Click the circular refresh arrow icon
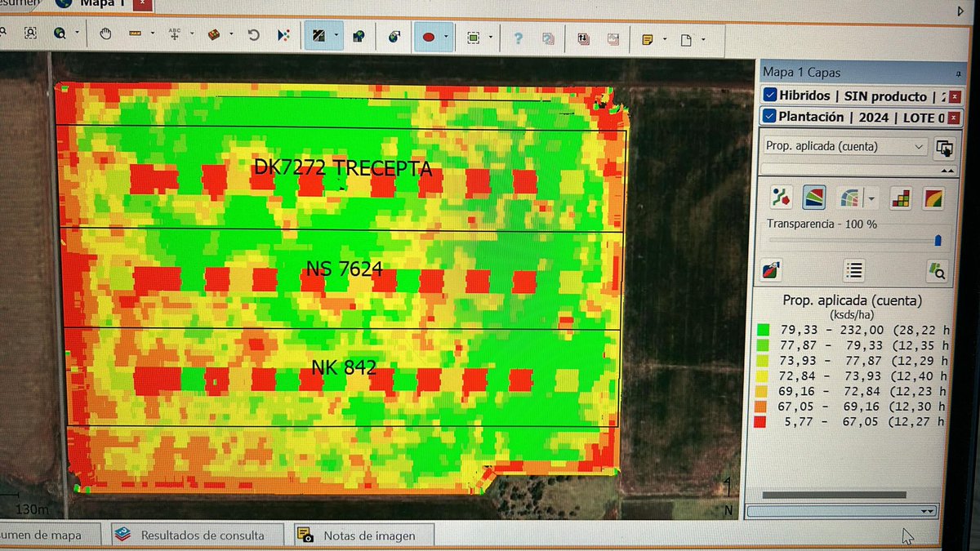The width and height of the screenshot is (980, 551). point(253,35)
